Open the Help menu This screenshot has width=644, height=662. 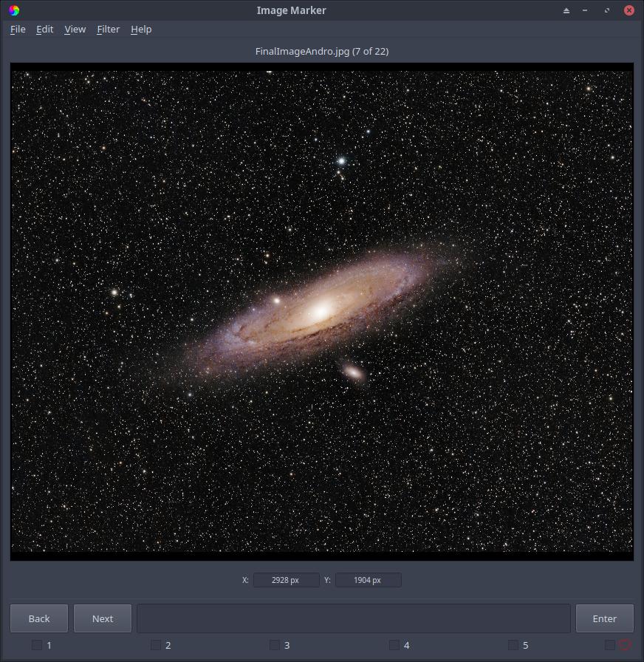click(x=141, y=29)
